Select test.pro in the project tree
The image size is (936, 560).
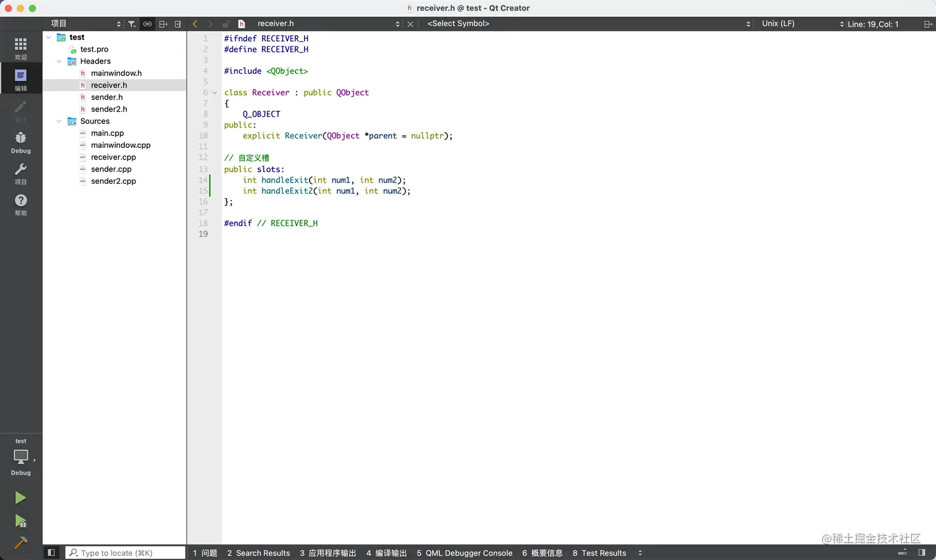point(94,50)
